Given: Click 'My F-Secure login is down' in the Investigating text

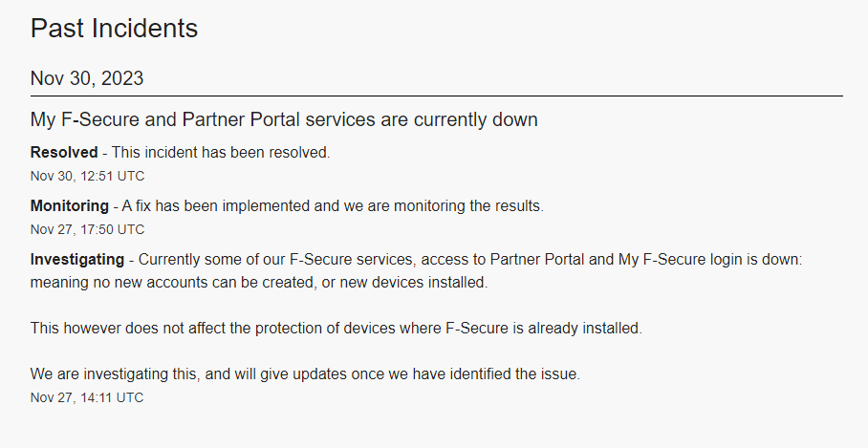Looking at the screenshot, I should coord(730,259).
